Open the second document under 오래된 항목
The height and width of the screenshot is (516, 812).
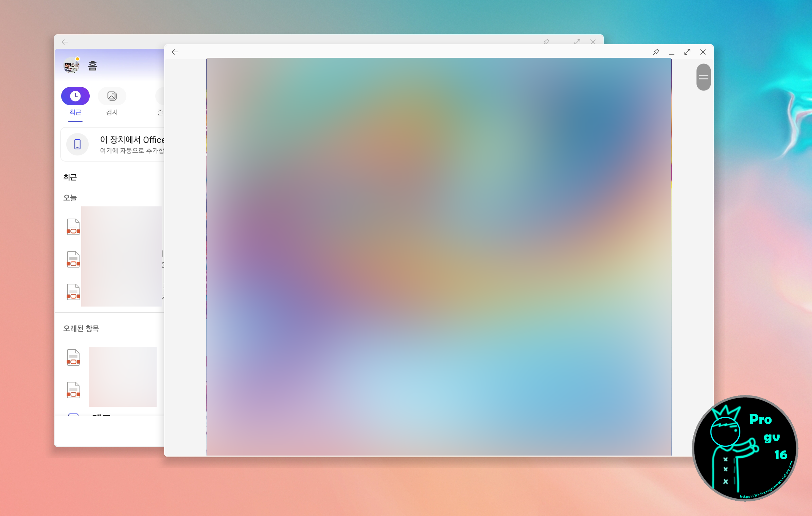(73, 390)
